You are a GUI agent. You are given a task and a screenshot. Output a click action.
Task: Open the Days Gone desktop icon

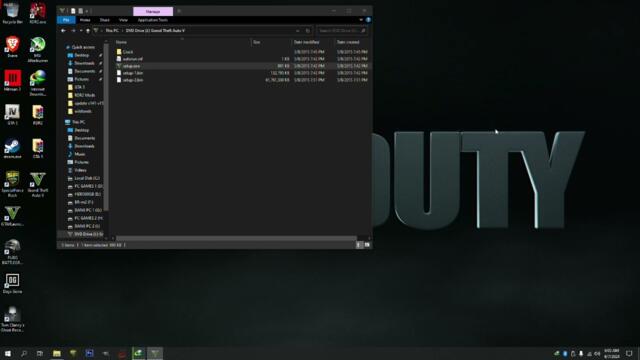(x=12, y=283)
